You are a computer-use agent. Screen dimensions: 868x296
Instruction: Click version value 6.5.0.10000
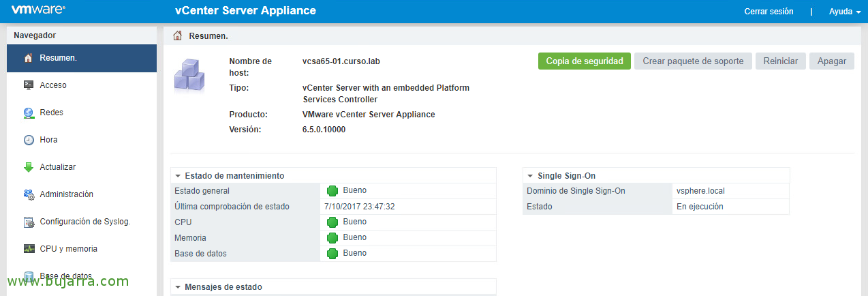(324, 129)
